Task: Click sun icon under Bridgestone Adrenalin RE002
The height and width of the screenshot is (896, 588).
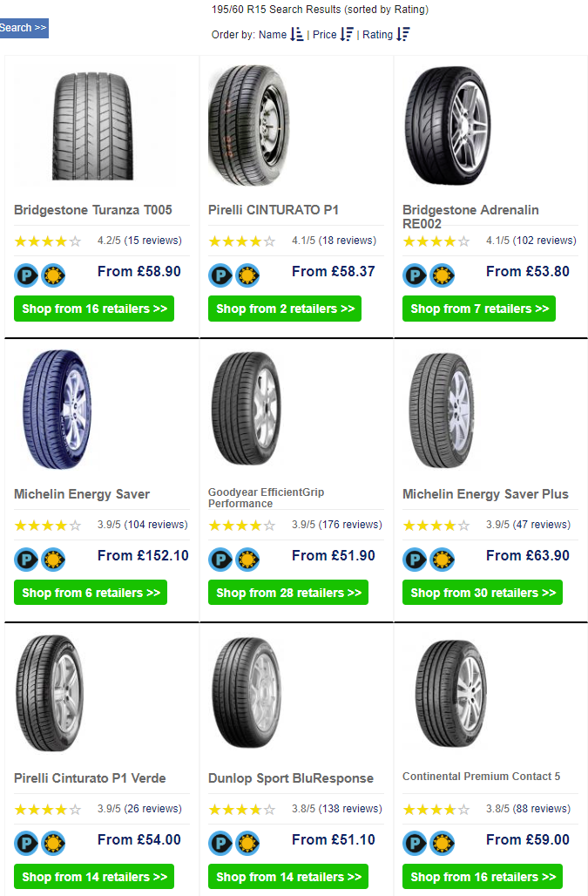Action: (442, 275)
